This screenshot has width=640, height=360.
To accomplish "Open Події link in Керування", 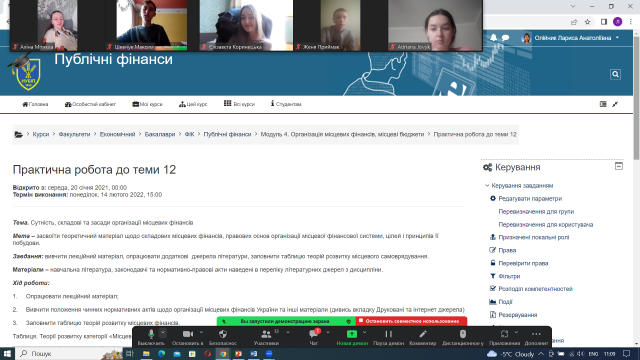I will click(x=505, y=302).
